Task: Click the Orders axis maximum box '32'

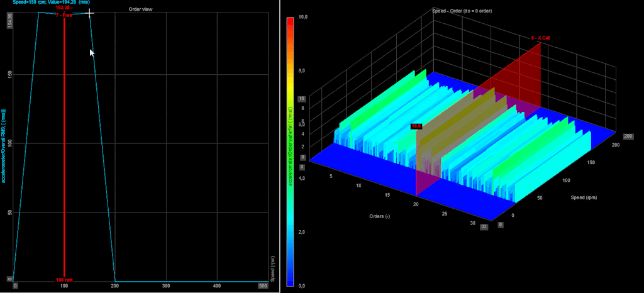Action: point(485,227)
